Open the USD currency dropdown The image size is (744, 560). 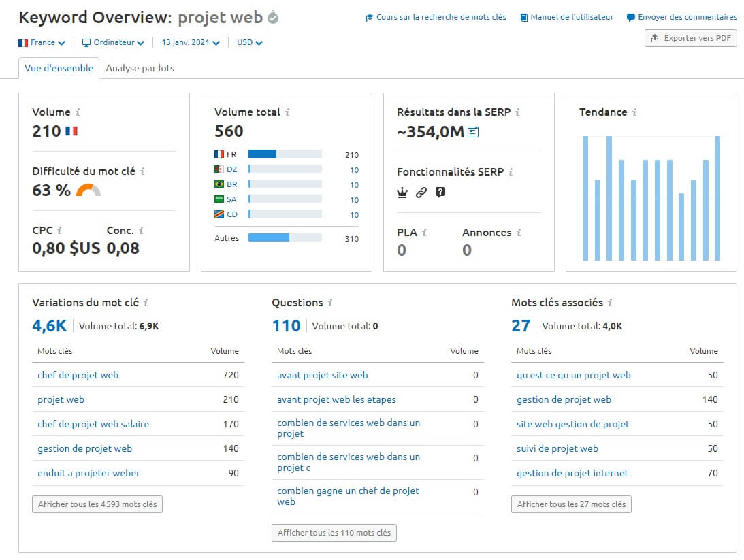click(x=249, y=42)
